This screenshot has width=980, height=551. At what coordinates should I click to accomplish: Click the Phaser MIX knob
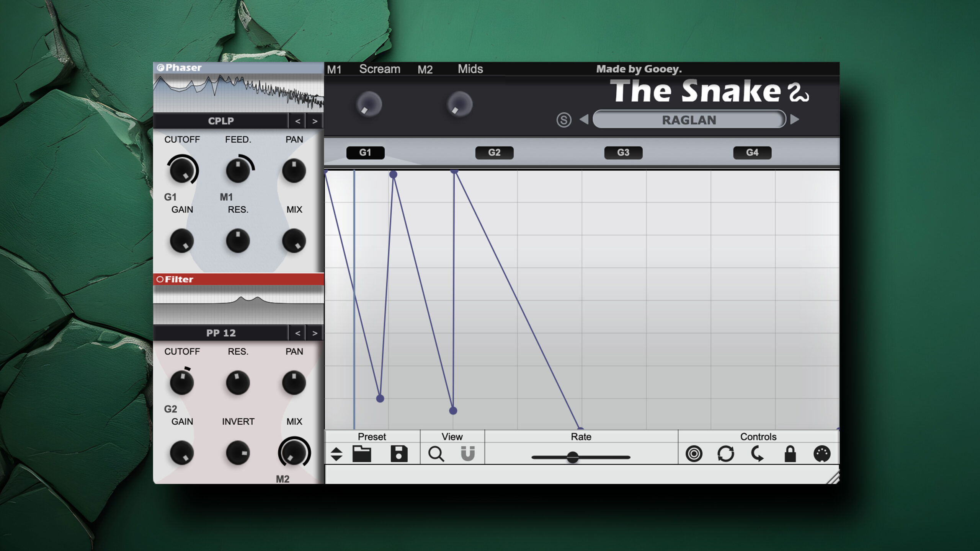pos(294,241)
